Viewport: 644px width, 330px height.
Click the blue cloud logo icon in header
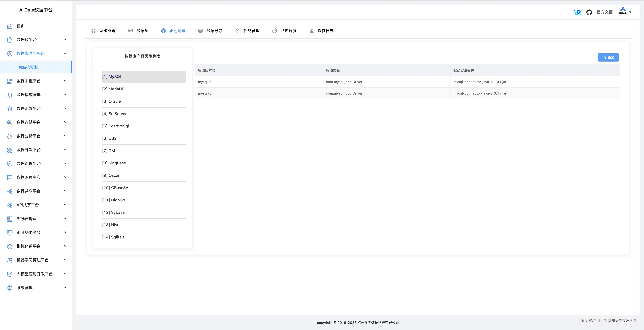point(577,12)
